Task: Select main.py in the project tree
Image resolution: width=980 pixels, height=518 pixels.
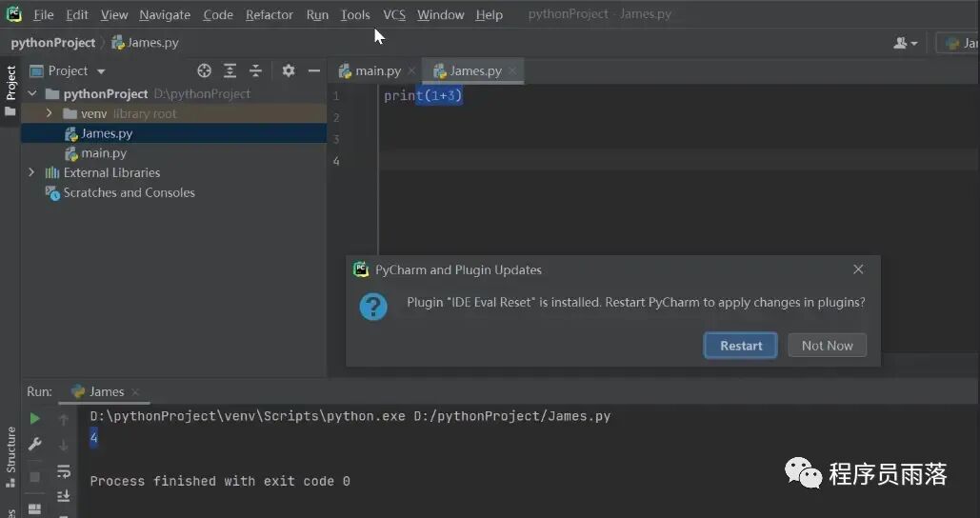Action: (x=173, y=153)
